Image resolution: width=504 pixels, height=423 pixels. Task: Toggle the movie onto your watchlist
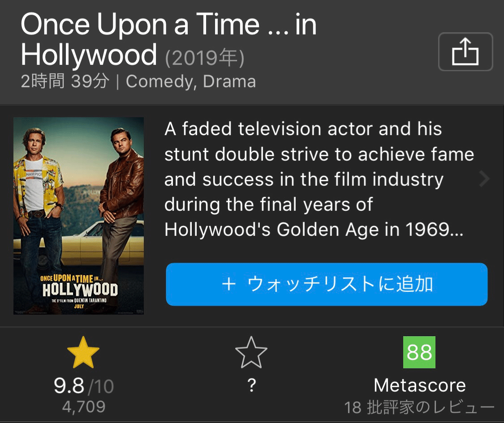point(327,284)
